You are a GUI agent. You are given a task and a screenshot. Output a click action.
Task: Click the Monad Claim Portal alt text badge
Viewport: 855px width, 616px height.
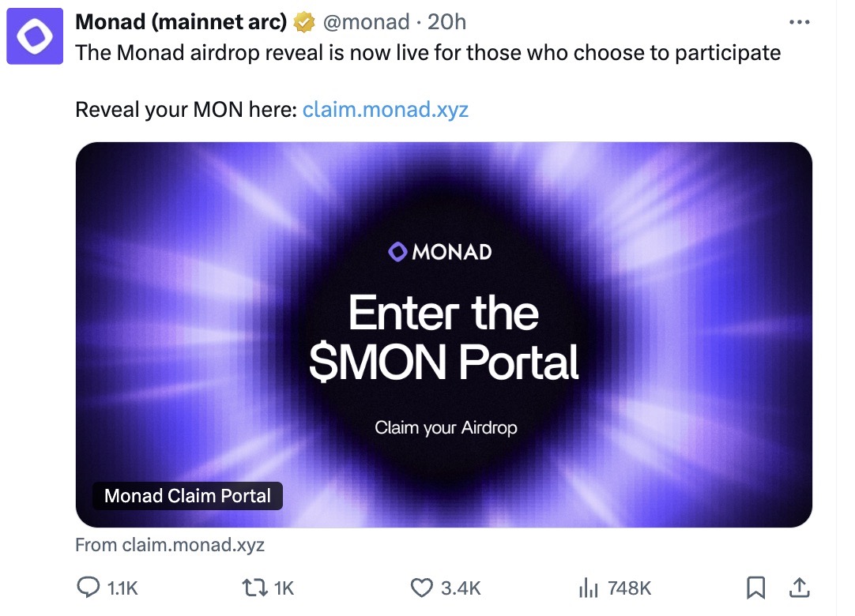(x=186, y=496)
